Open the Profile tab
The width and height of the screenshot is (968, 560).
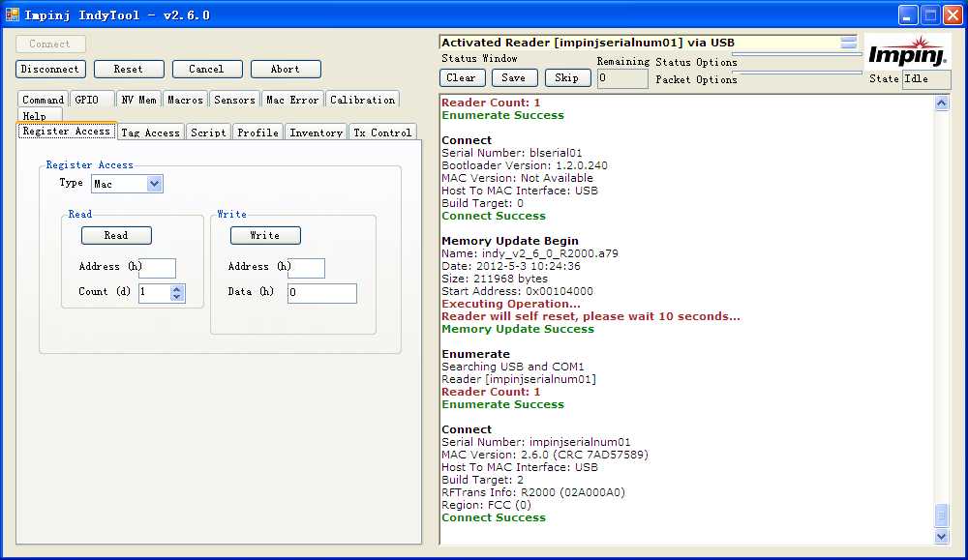(258, 133)
